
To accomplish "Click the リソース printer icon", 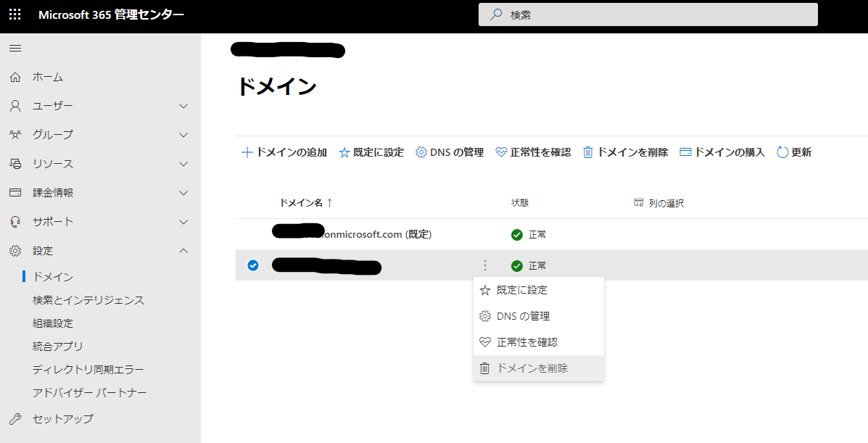I will coord(15,164).
